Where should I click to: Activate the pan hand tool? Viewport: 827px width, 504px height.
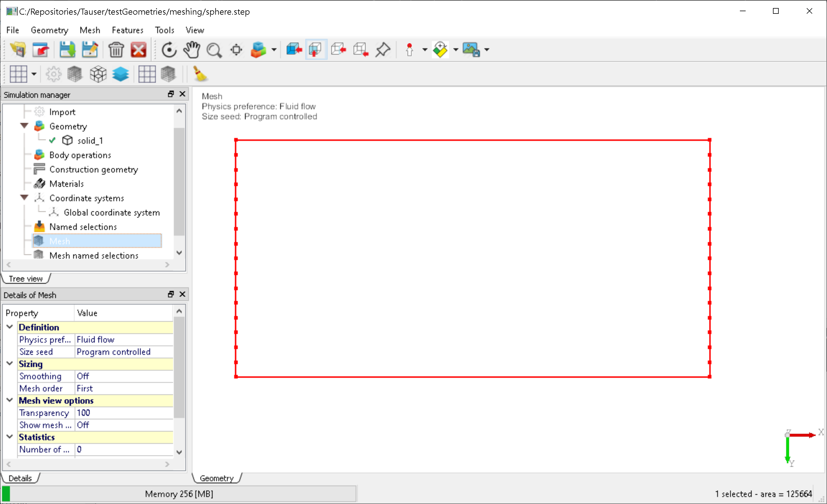click(191, 50)
